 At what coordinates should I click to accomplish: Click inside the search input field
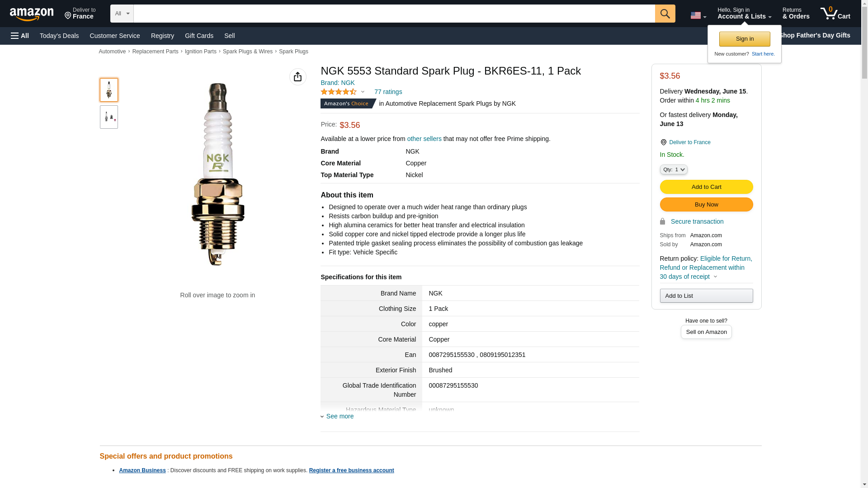(393, 14)
